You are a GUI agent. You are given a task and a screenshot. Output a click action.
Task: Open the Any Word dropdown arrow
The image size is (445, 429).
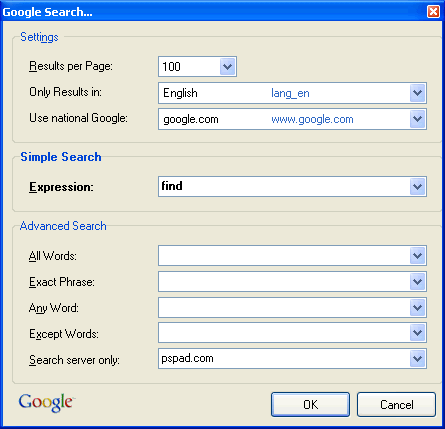(x=417, y=307)
